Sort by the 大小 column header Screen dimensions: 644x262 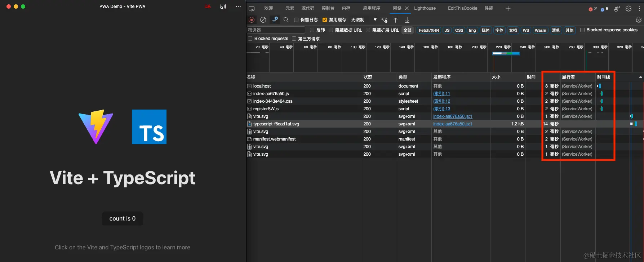click(507, 77)
